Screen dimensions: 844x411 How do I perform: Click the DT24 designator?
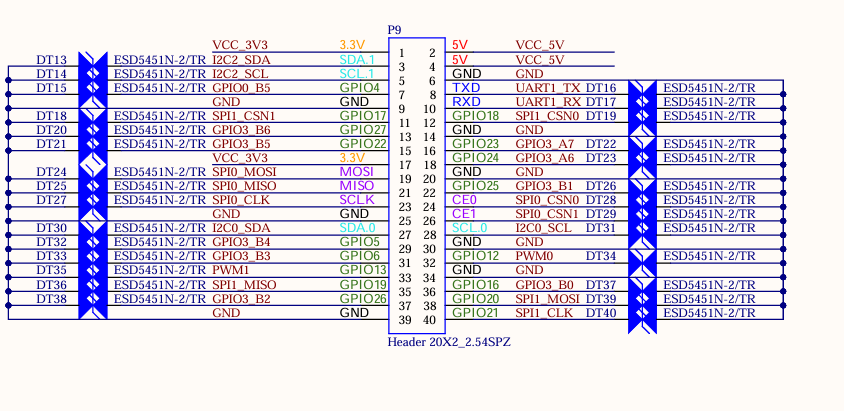[x=52, y=172]
